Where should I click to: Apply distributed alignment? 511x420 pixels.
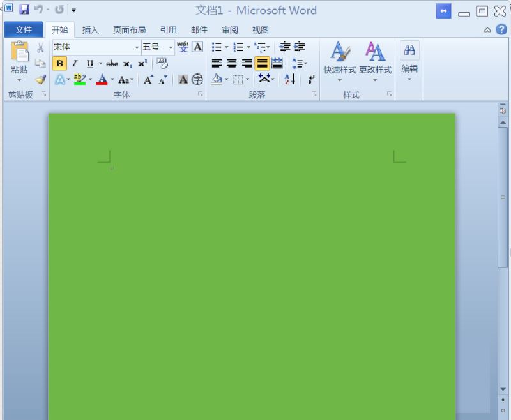(277, 63)
